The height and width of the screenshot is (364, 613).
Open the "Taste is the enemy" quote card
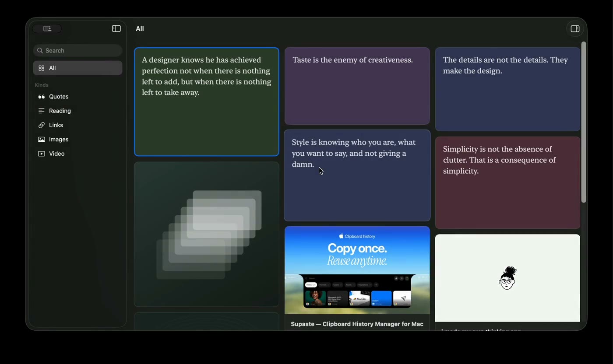click(x=357, y=86)
